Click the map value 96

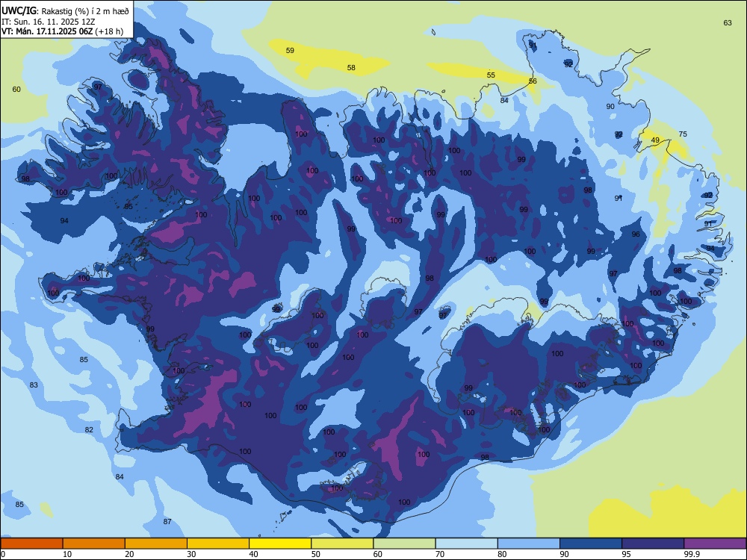tap(636, 234)
